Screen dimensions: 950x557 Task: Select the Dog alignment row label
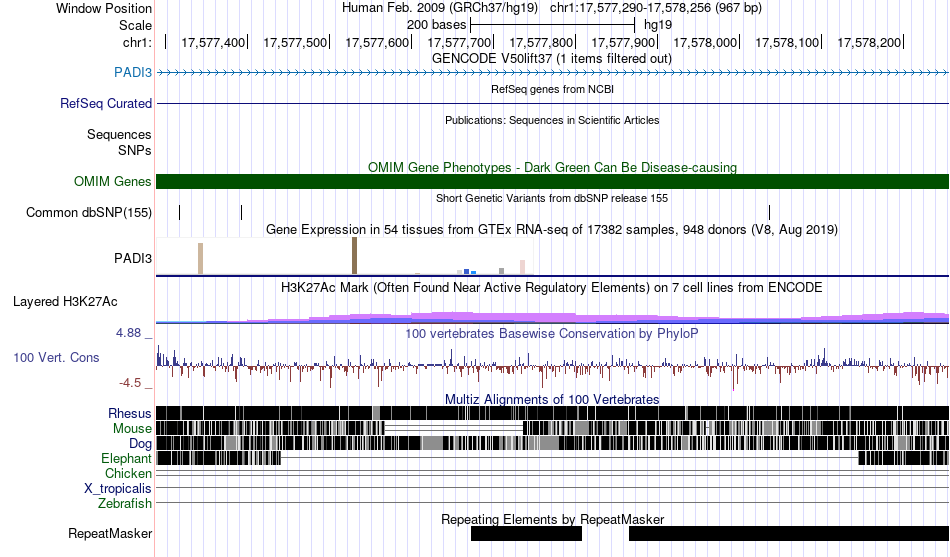[141, 444]
